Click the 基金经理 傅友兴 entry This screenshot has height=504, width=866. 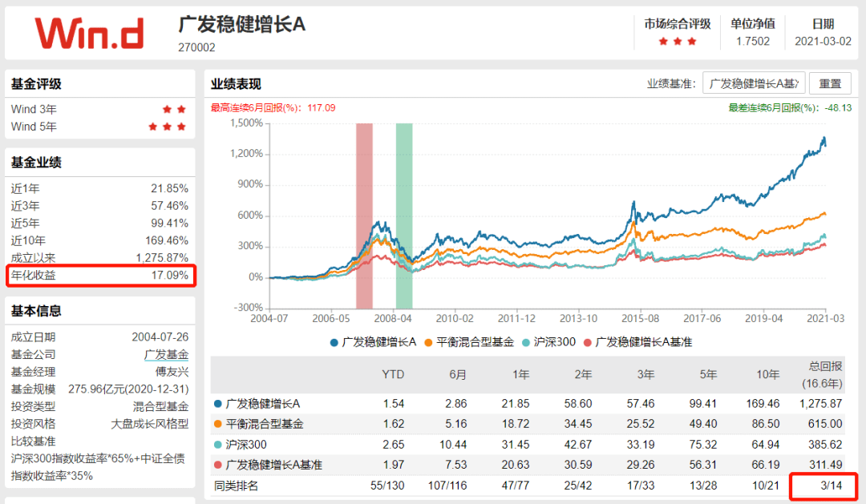click(x=100, y=372)
